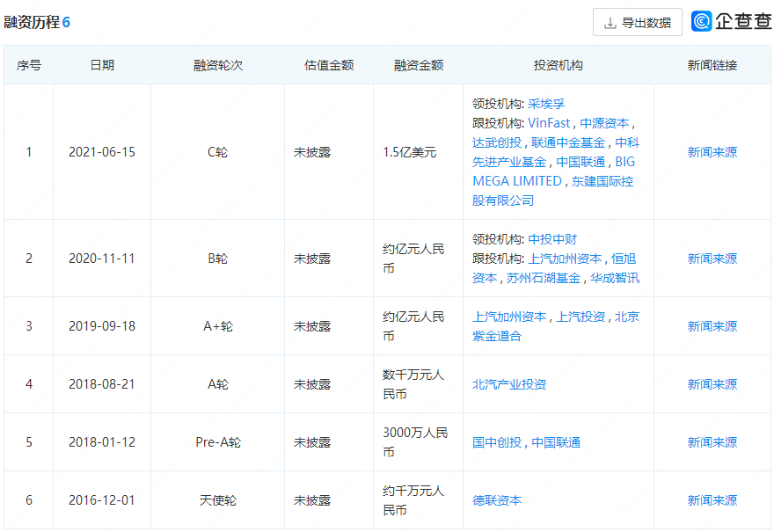Open 新闻来源 link for the 2020-11-11 B轮 row
Viewport: 774px width, 532px height.
pos(712,259)
